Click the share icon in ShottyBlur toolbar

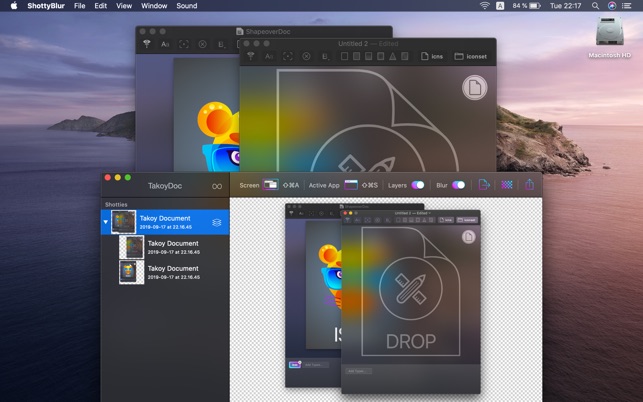click(529, 185)
